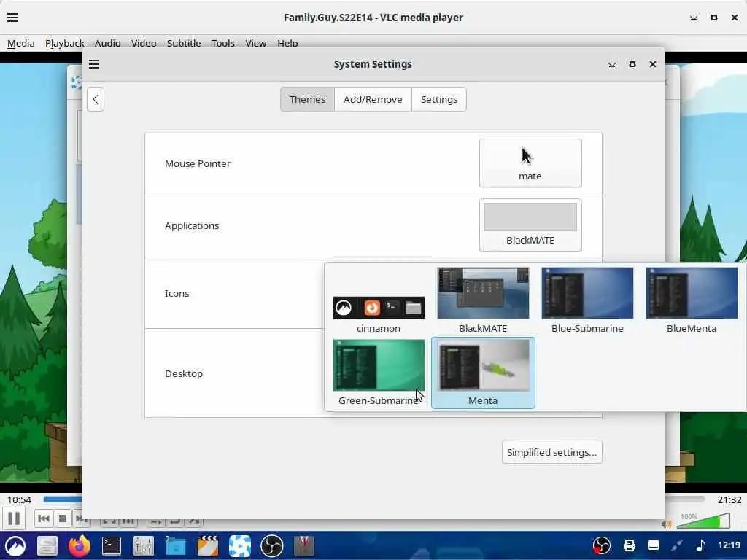
Task: Switch to the Themes tab
Action: coord(307,99)
